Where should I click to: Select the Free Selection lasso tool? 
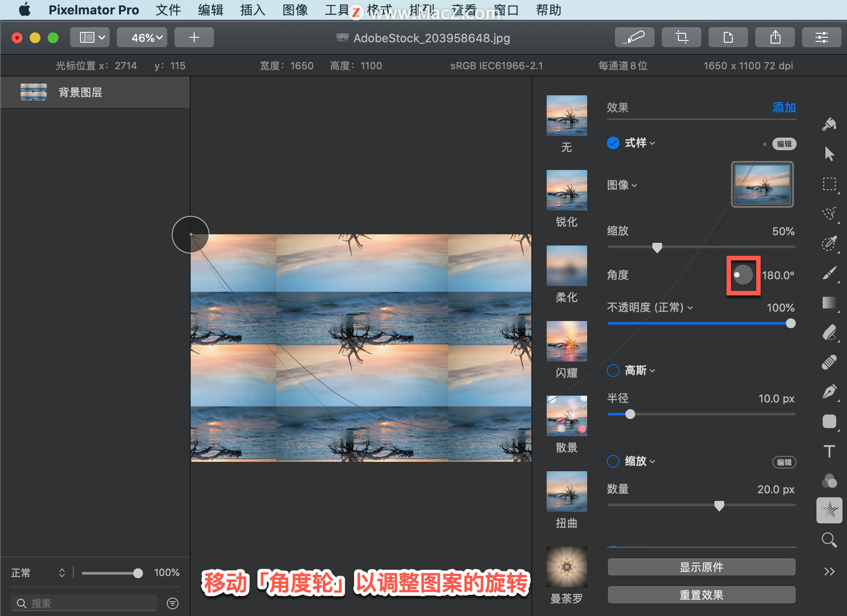[829, 214]
